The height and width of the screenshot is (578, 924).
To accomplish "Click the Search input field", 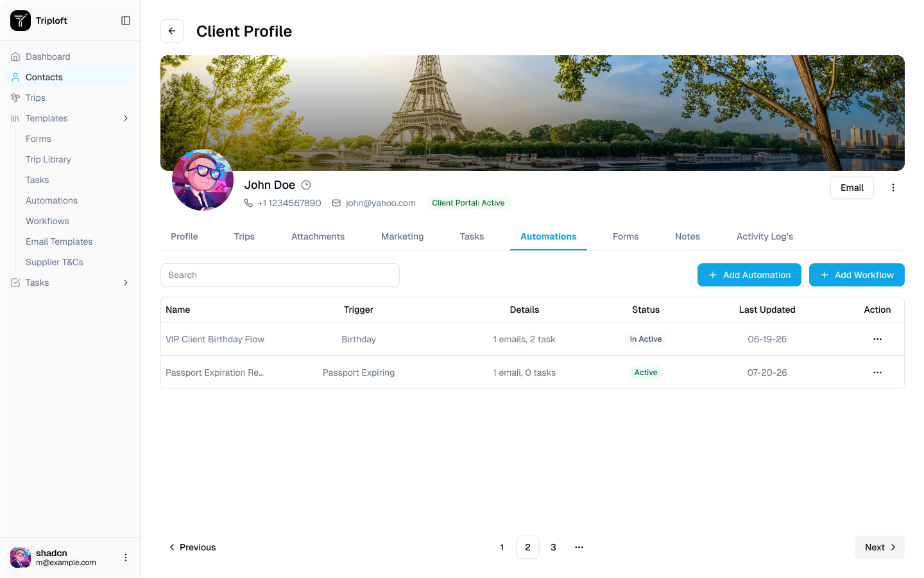I will (x=280, y=275).
